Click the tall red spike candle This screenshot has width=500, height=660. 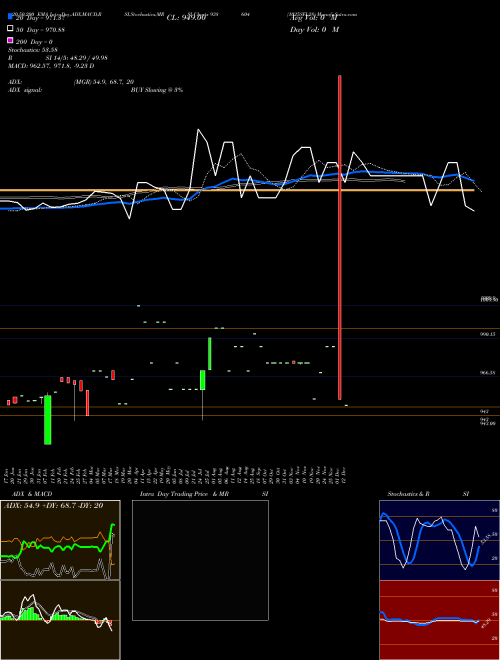click(x=340, y=237)
